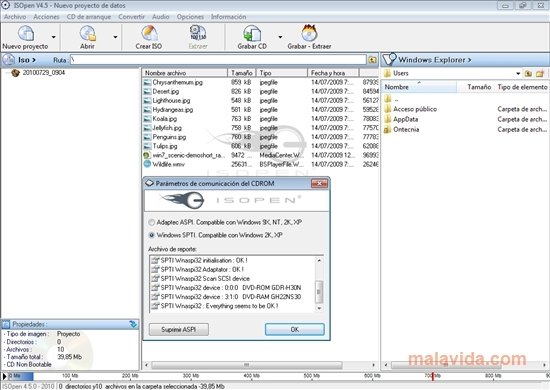Sort by the Fecha y hora column header
The height and width of the screenshot is (390, 550).
pos(333,73)
